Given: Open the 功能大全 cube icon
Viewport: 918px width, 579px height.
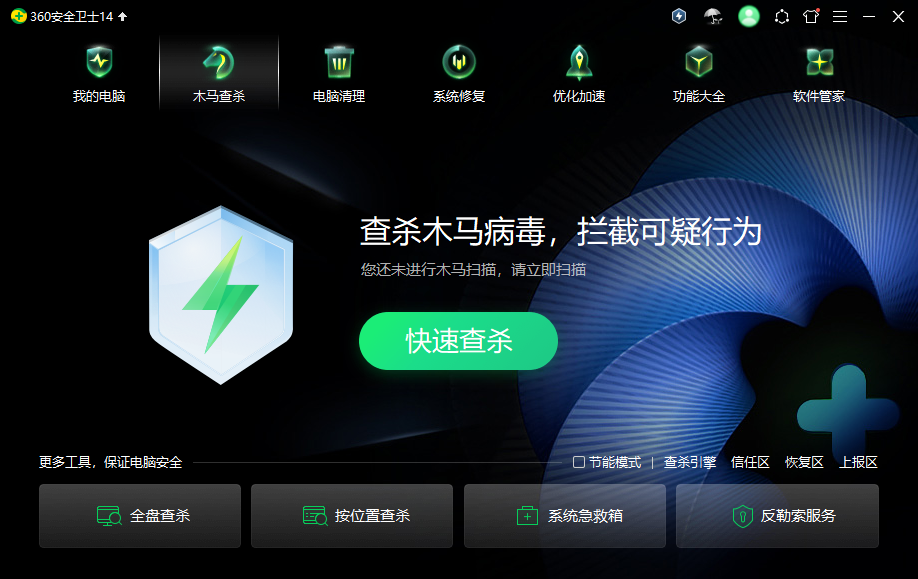Looking at the screenshot, I should tap(699, 62).
